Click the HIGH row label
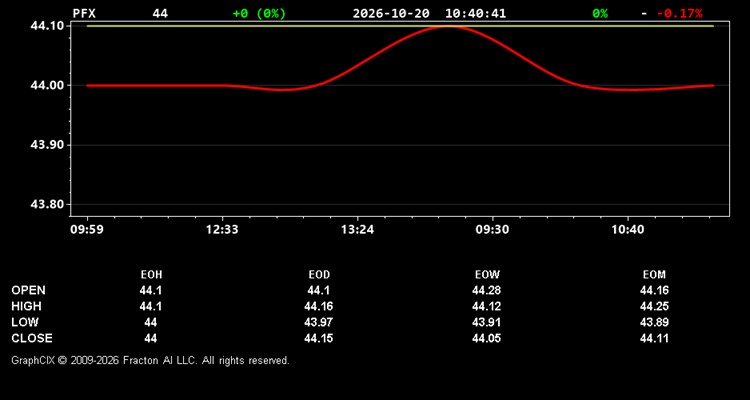Screen dimensions: 750x400 click(x=26, y=306)
